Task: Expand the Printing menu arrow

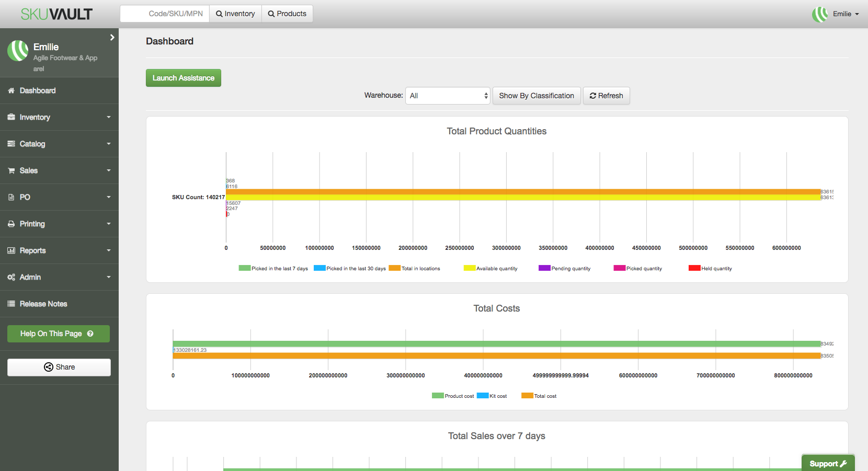Action: tap(109, 224)
